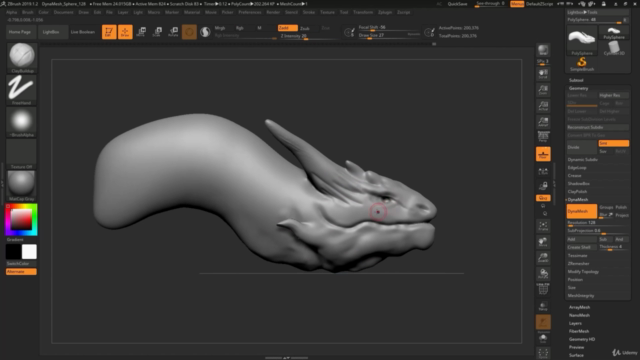Expand the EdgeLoop subsection
This screenshot has width=640, height=360.
(x=577, y=168)
